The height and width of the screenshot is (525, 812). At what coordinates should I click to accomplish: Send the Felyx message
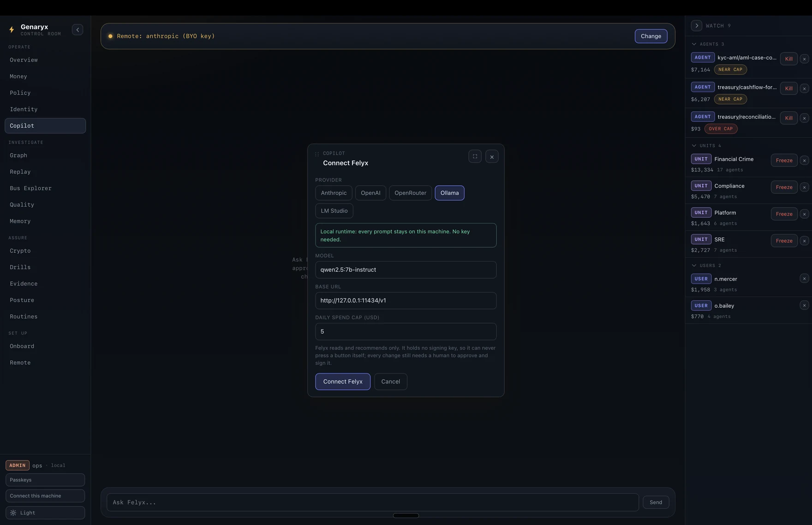[656, 502]
